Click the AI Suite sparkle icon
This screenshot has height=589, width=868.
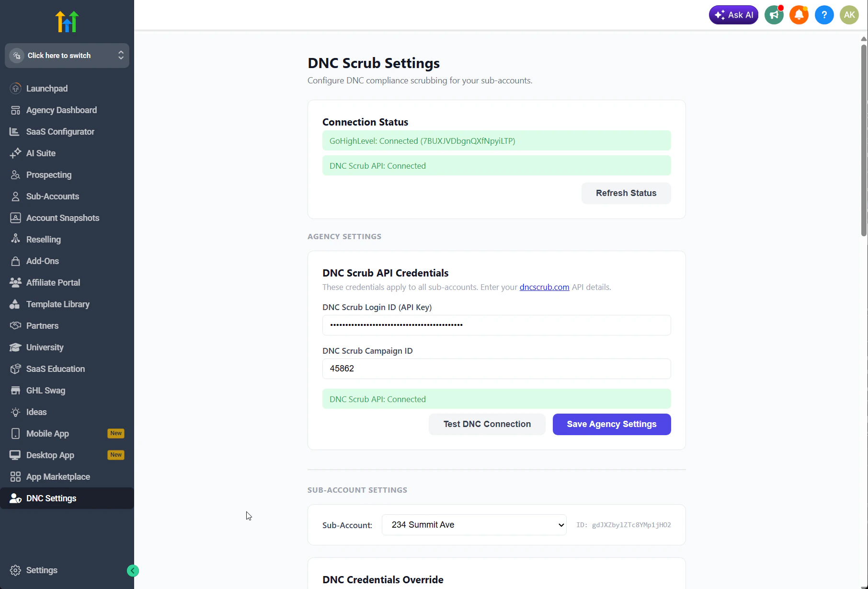[x=15, y=153]
